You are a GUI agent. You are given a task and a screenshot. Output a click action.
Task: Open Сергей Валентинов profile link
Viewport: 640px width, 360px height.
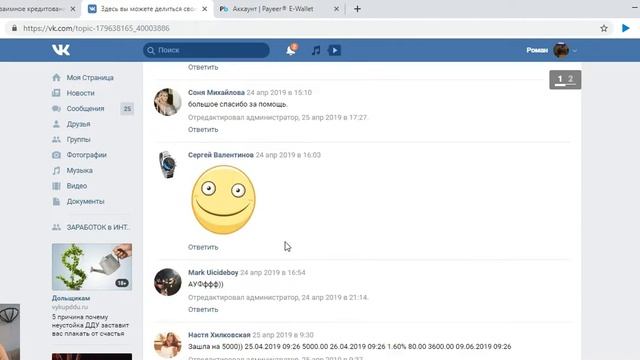point(221,155)
